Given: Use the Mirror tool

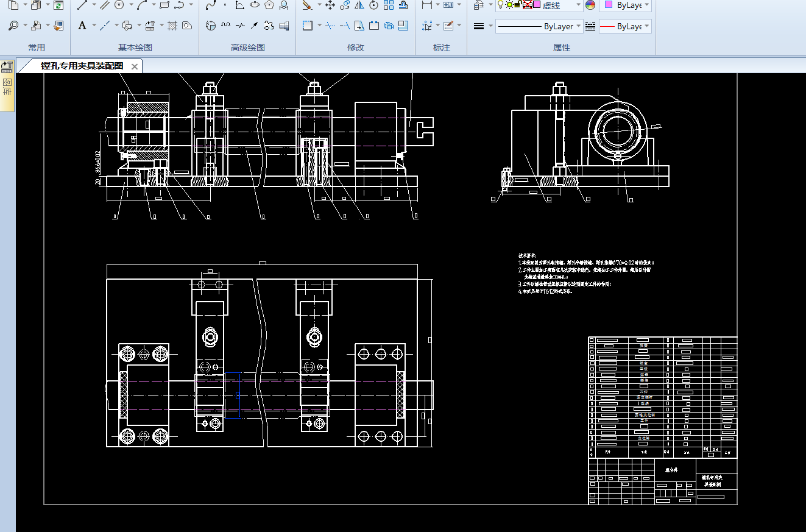Looking at the screenshot, I should (359, 5).
